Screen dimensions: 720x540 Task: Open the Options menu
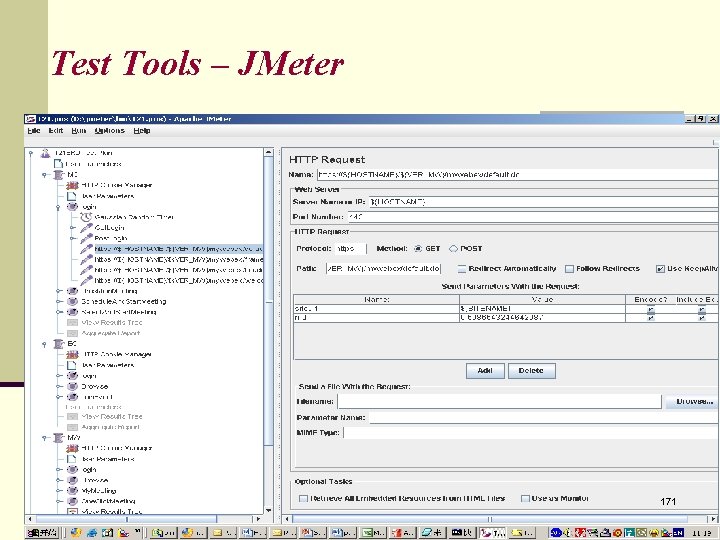[110, 131]
